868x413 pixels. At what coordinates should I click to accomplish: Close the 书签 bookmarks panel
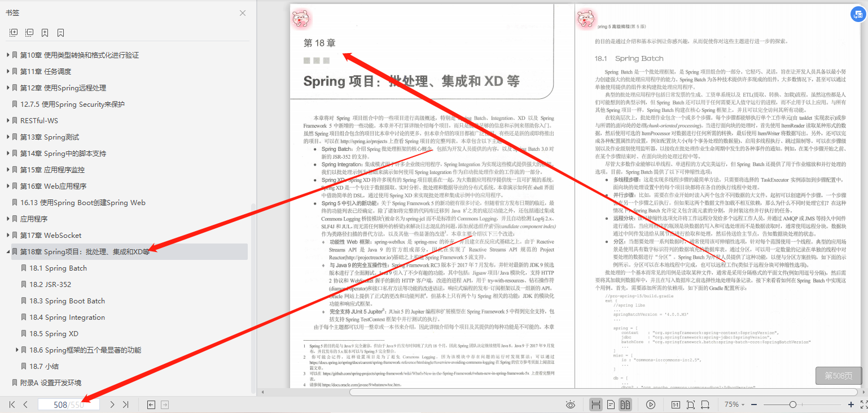(243, 13)
